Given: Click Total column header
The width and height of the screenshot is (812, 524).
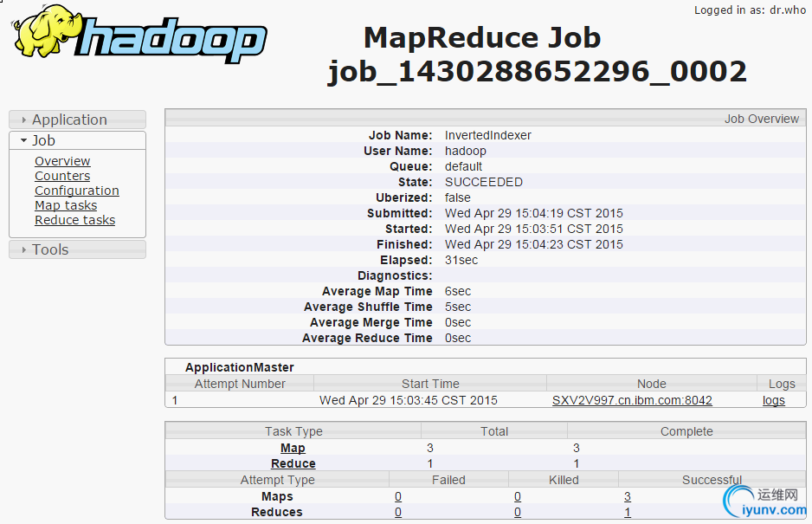Looking at the screenshot, I should pyautogui.click(x=494, y=431).
